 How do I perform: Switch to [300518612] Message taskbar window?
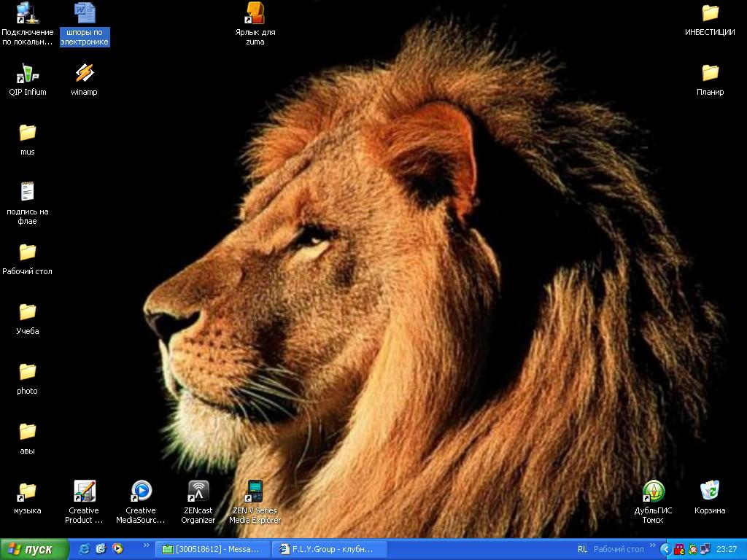pyautogui.click(x=212, y=550)
